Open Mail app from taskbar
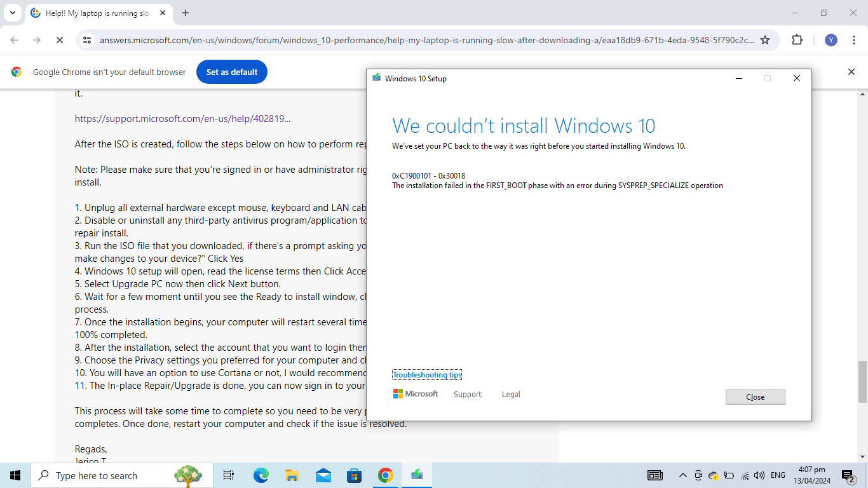 (323, 475)
